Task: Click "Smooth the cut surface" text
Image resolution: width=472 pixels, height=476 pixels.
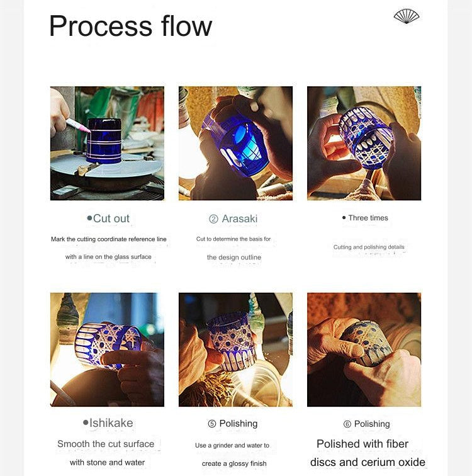Action: (x=106, y=444)
